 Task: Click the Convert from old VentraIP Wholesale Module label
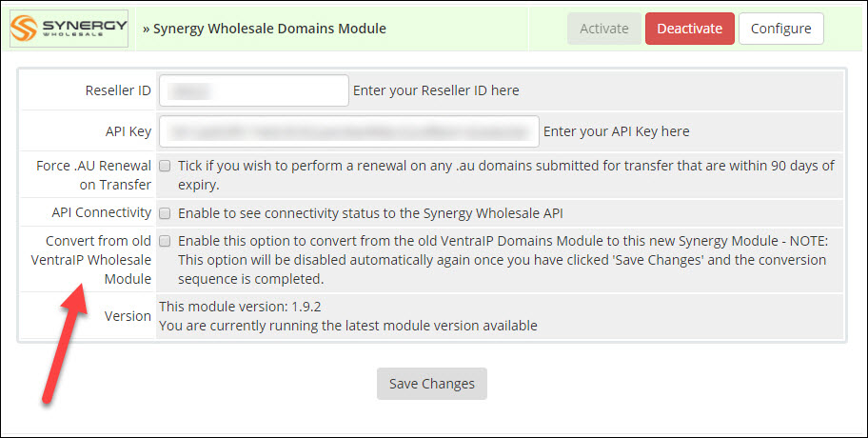click(x=98, y=260)
